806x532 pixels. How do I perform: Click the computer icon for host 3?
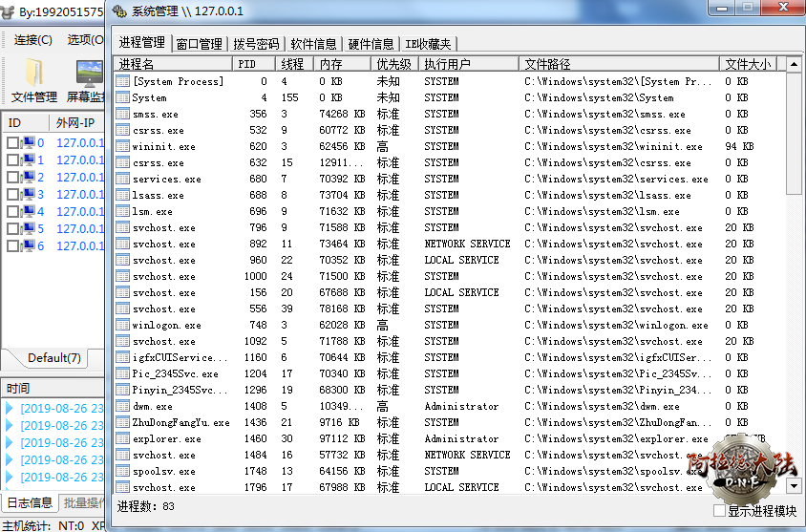click(x=28, y=195)
